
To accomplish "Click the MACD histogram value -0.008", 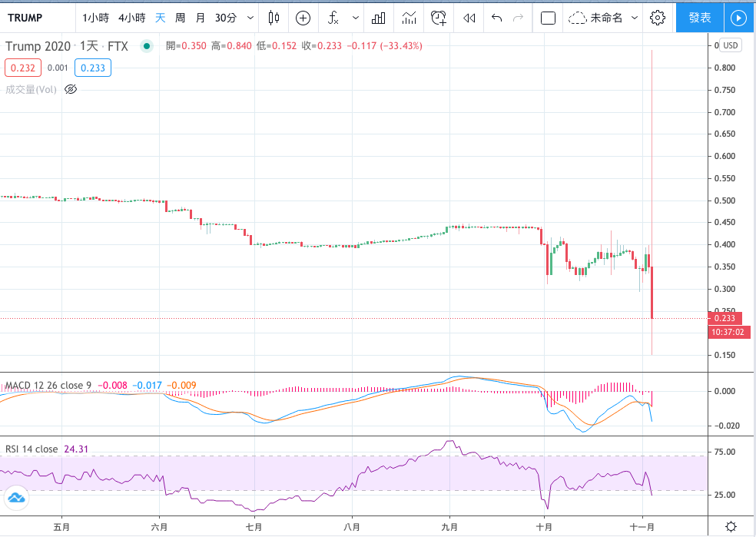I will [x=113, y=385].
